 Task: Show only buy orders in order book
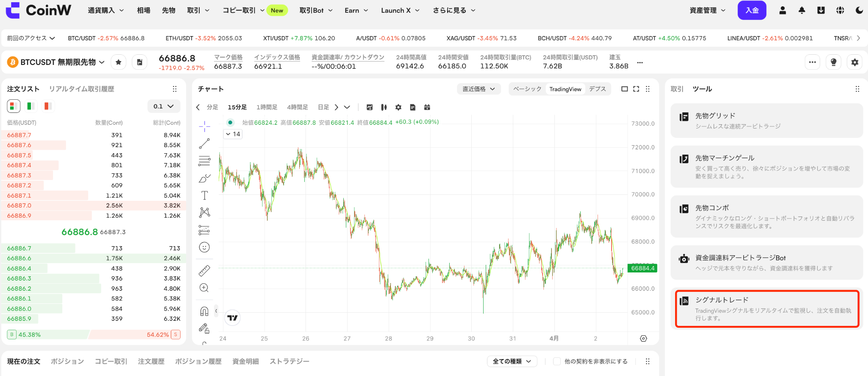[31, 106]
